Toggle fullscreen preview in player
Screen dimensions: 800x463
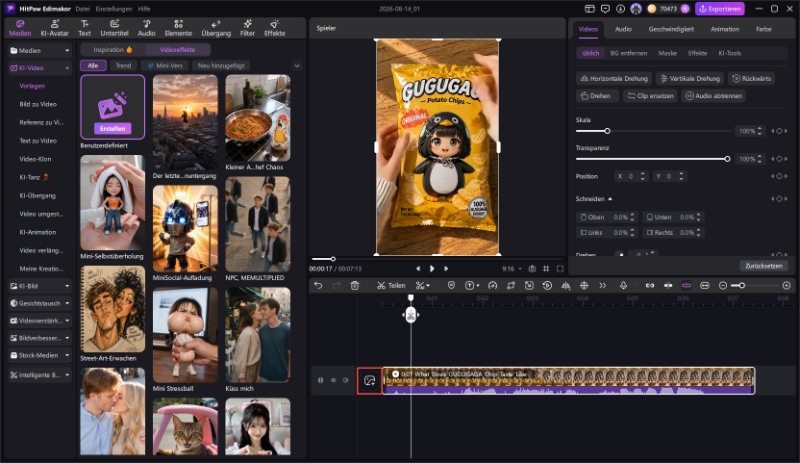560,269
